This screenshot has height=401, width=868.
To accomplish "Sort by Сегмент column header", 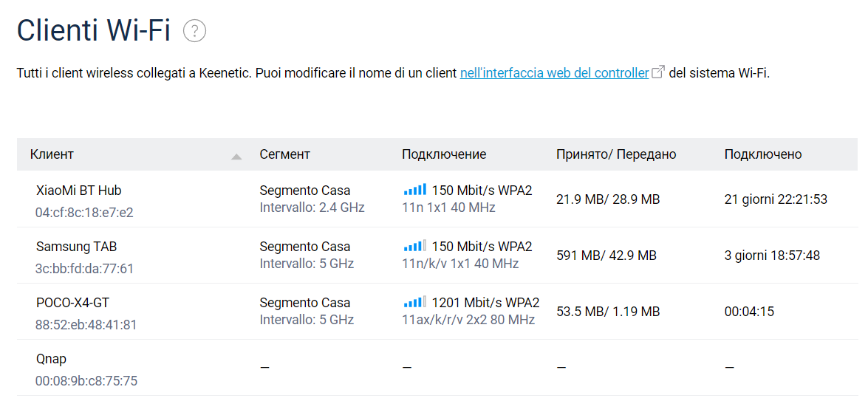I will pos(284,154).
